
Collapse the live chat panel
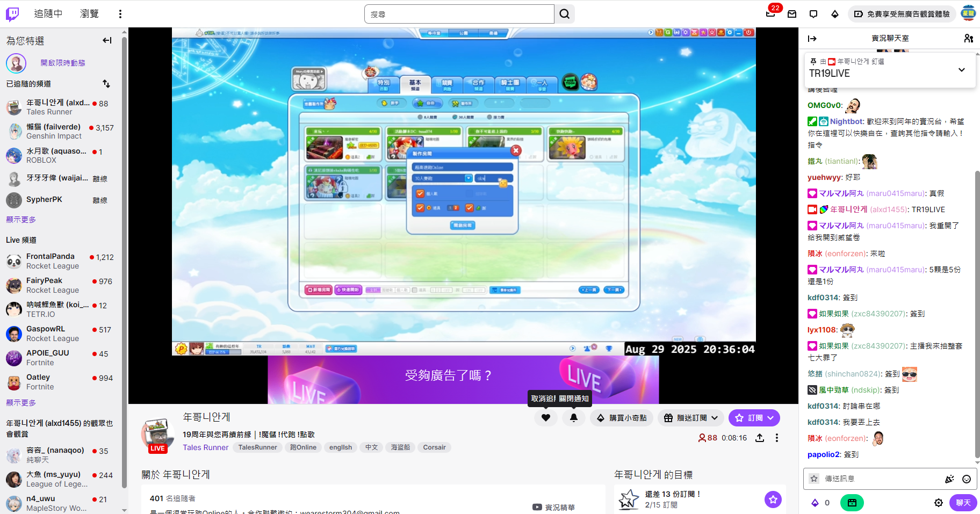click(x=812, y=38)
